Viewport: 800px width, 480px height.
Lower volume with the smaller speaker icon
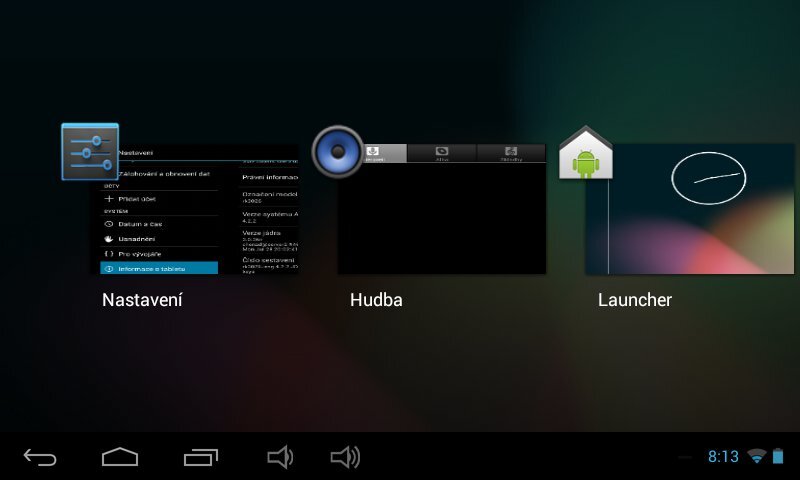tap(280, 458)
